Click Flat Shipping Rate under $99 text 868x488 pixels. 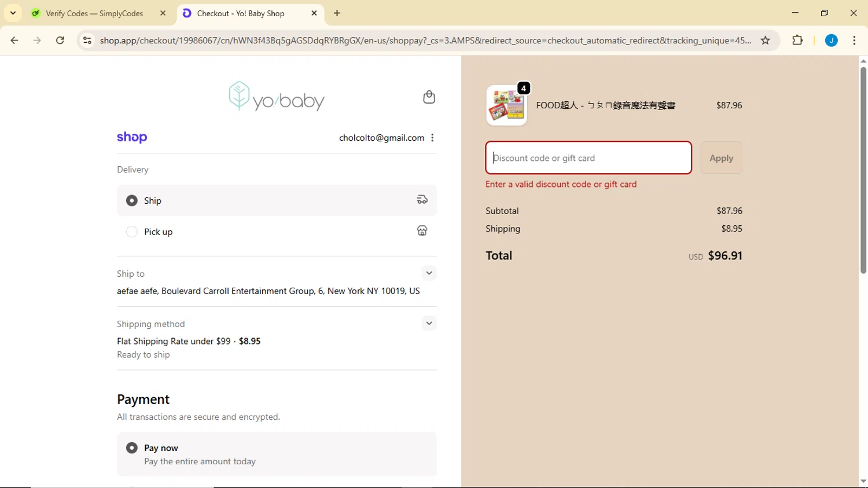click(174, 341)
